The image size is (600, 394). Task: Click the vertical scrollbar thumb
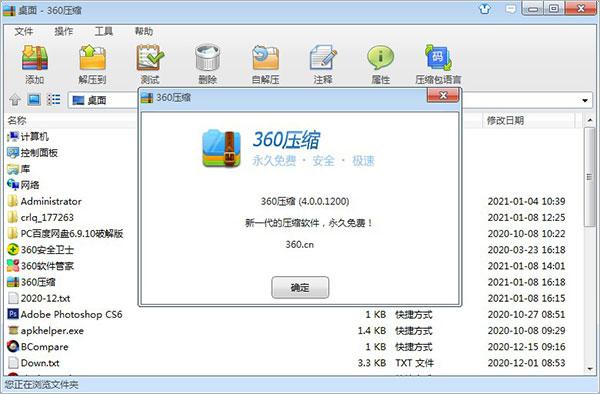(x=590, y=177)
